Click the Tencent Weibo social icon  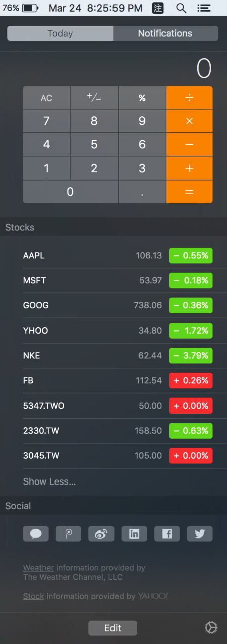click(68, 534)
